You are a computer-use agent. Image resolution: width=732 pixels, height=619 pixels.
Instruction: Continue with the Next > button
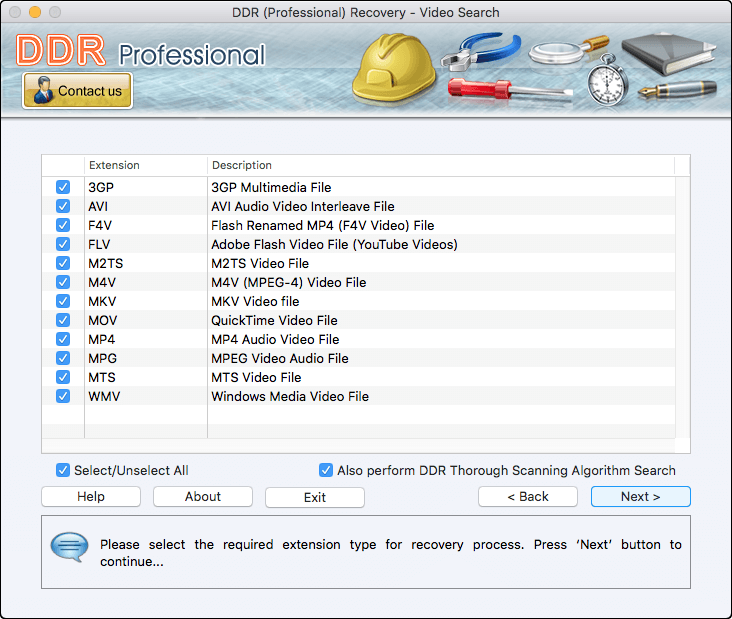(640, 497)
